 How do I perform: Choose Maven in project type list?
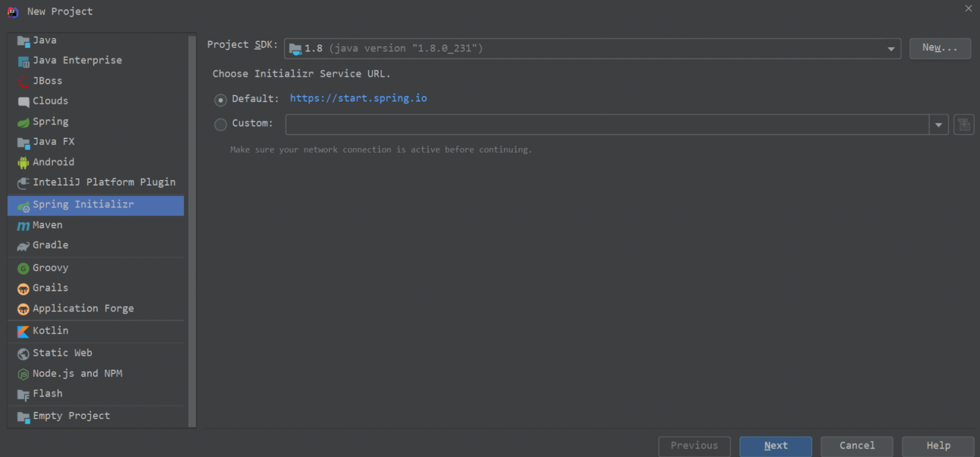point(96,225)
